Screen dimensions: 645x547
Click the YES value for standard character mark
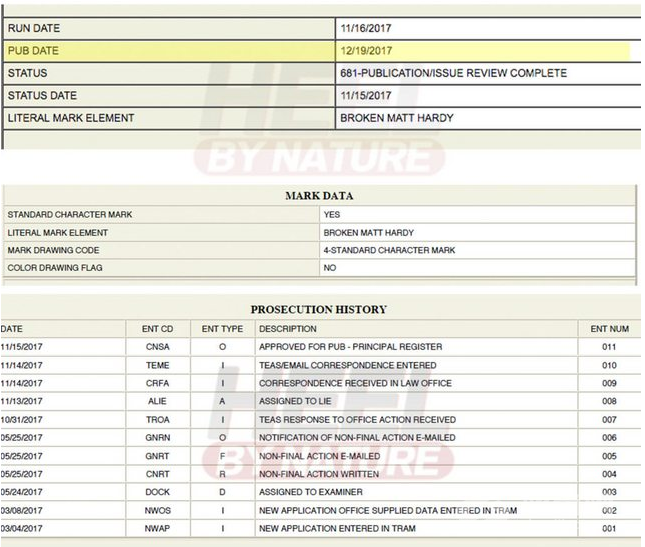332,215
